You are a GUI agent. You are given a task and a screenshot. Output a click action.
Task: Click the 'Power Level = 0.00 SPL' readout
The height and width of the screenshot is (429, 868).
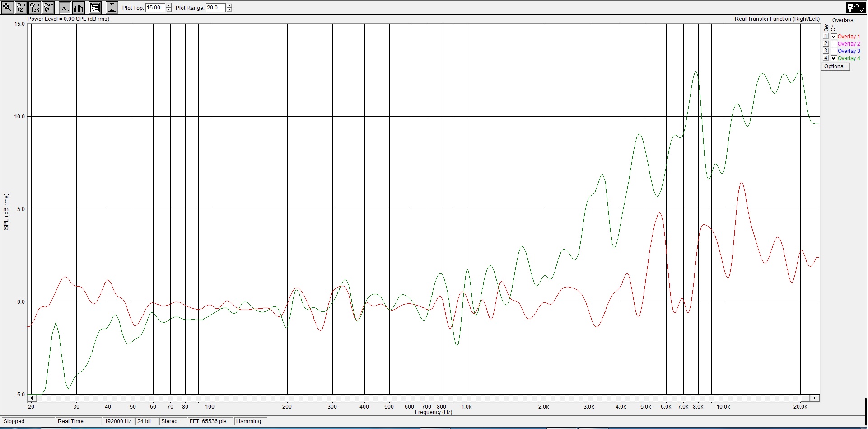(x=68, y=19)
